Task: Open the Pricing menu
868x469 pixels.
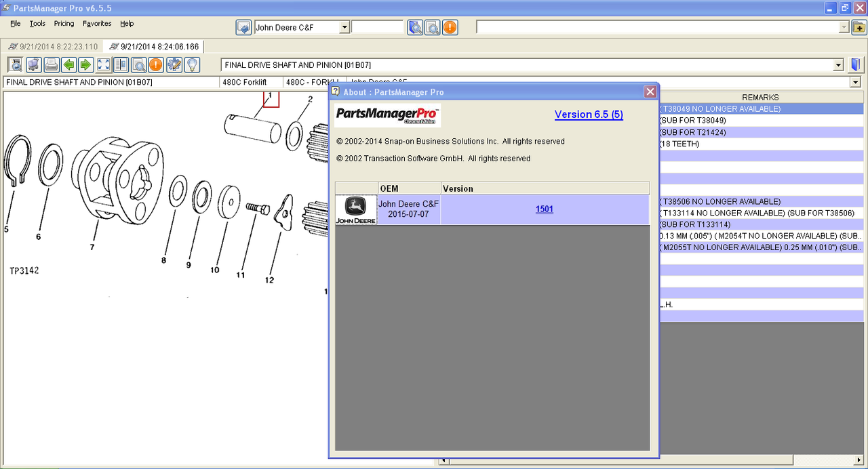Action: pyautogui.click(x=64, y=24)
